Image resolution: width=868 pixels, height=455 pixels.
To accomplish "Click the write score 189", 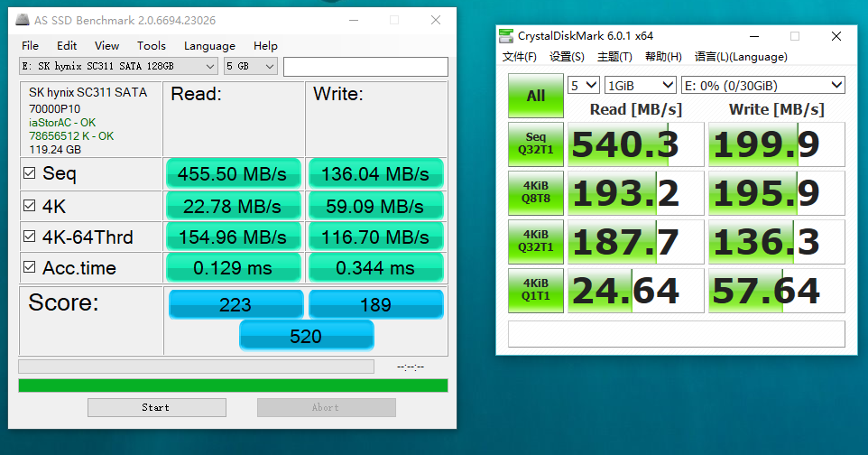I will pos(376,304).
